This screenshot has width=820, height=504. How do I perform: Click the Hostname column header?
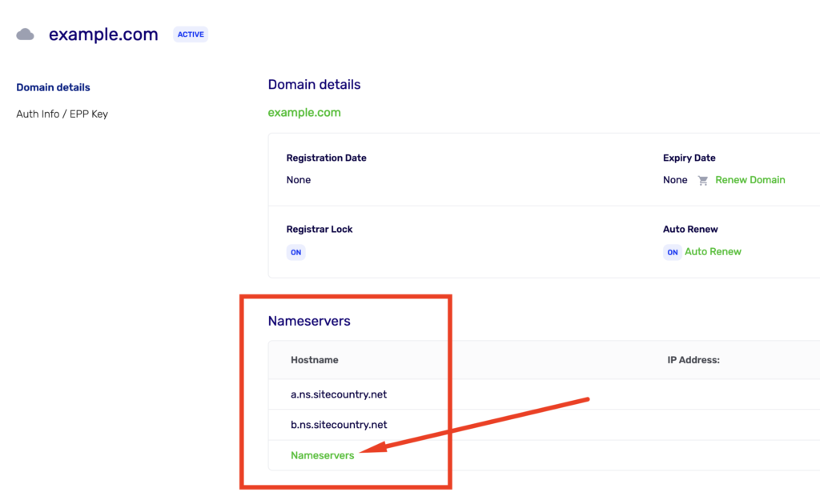point(314,360)
